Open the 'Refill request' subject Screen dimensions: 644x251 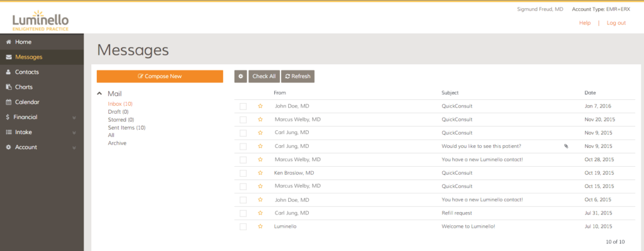pos(457,213)
